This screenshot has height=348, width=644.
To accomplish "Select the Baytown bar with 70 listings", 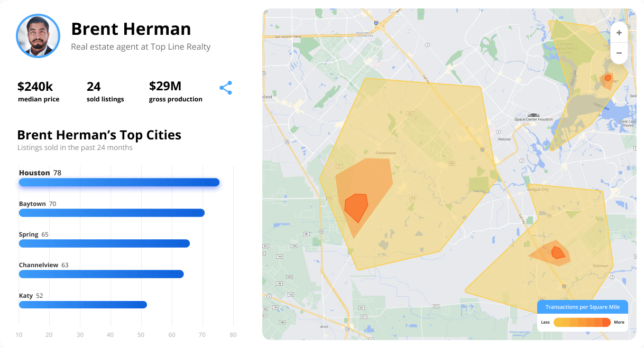I will click(112, 213).
